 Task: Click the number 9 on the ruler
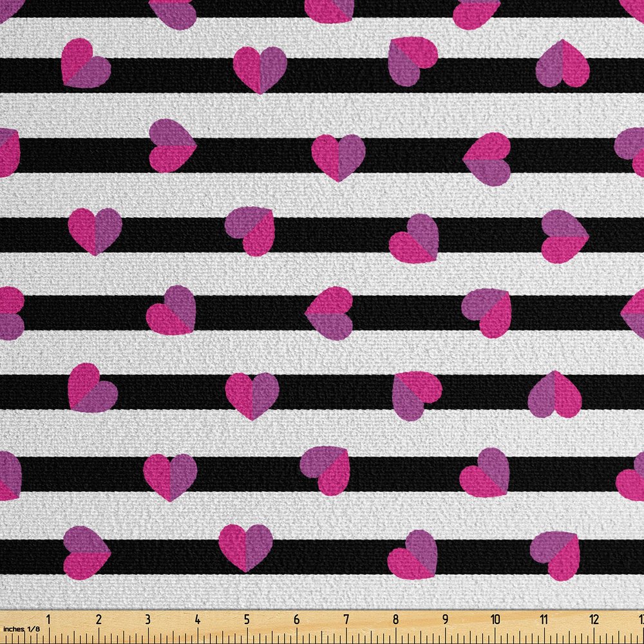[445, 620]
